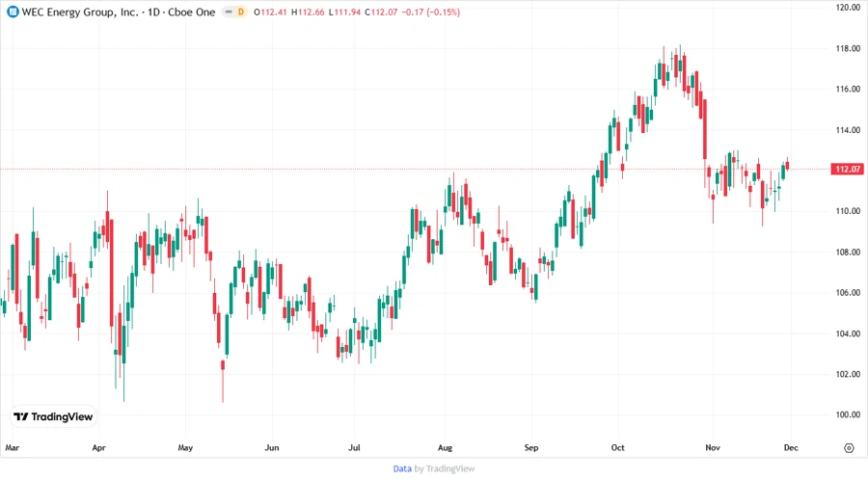Click the Sep time axis label
This screenshot has width=868, height=480.
[531, 448]
